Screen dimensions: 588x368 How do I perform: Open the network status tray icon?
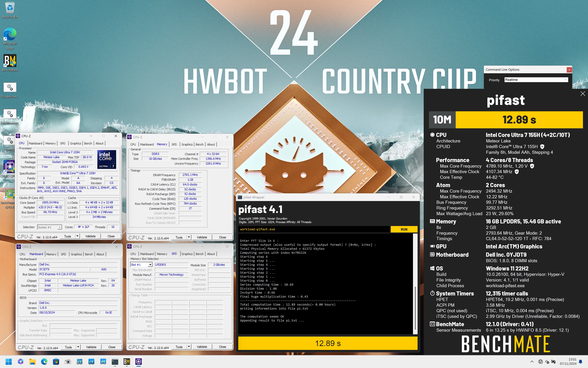540,362
